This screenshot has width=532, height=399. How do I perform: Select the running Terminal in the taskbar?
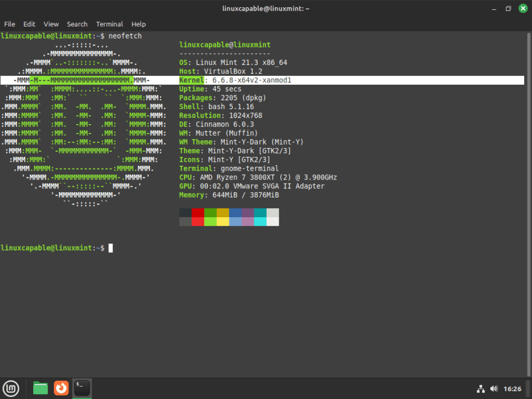(x=81, y=388)
